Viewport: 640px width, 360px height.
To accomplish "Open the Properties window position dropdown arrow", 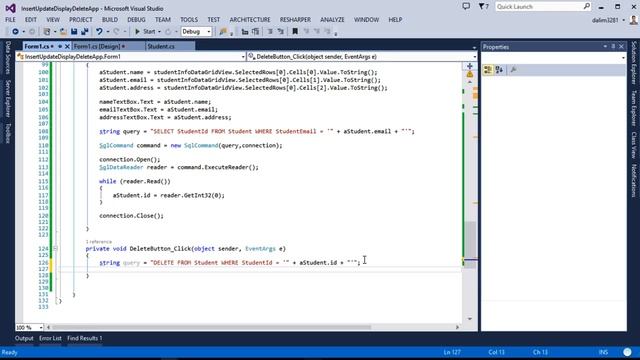I will coord(605,47).
